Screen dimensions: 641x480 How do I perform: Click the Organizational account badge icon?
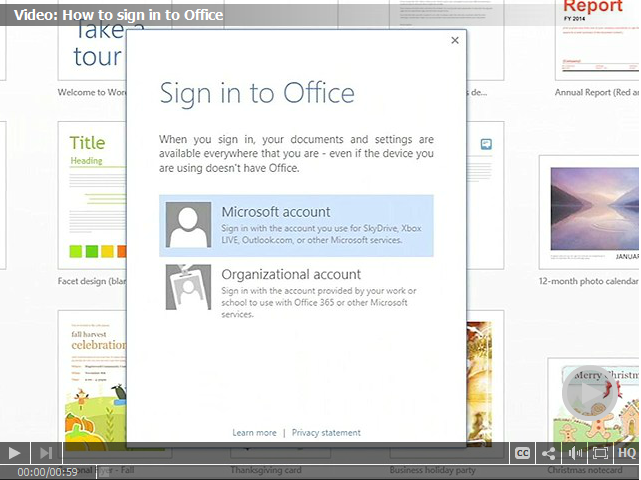click(x=188, y=287)
